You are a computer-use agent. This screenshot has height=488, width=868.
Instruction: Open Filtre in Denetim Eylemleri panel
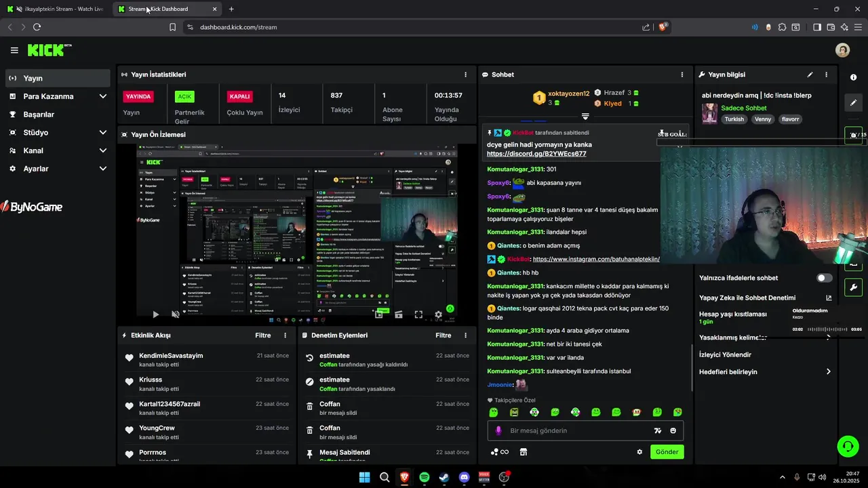coord(443,335)
